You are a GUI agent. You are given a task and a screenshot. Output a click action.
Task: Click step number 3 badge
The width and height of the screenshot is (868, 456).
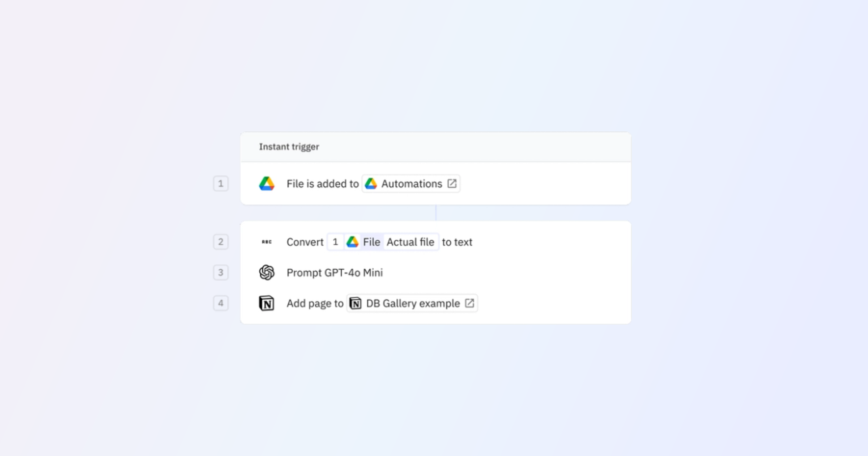pyautogui.click(x=221, y=273)
